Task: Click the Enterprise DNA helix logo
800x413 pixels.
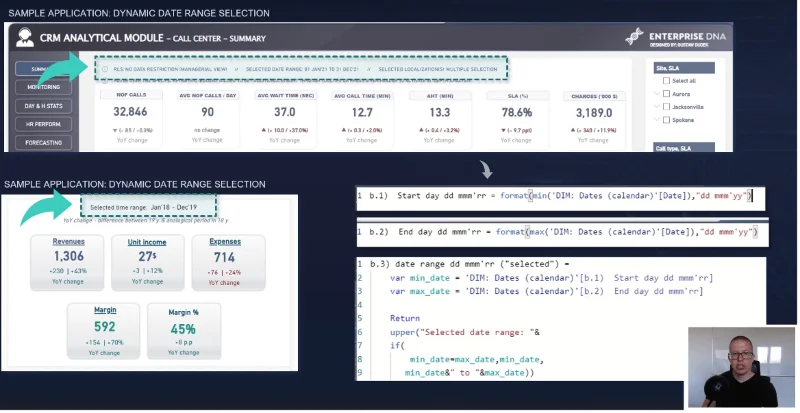Action: tap(634, 37)
